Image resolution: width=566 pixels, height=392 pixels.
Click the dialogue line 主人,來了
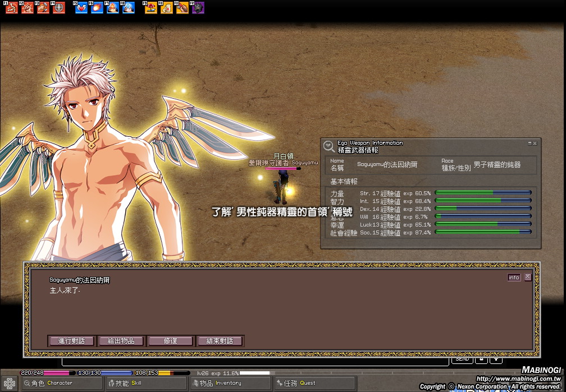tap(65, 290)
